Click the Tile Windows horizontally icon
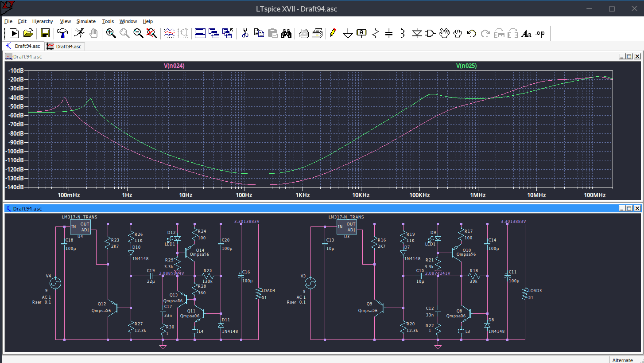The width and height of the screenshot is (644, 363). 200,33
